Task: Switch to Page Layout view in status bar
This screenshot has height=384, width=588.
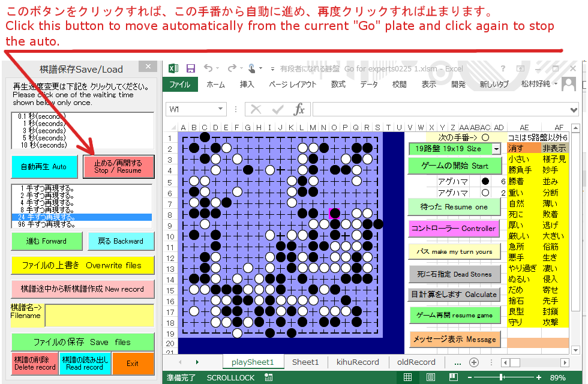Action: click(x=432, y=377)
